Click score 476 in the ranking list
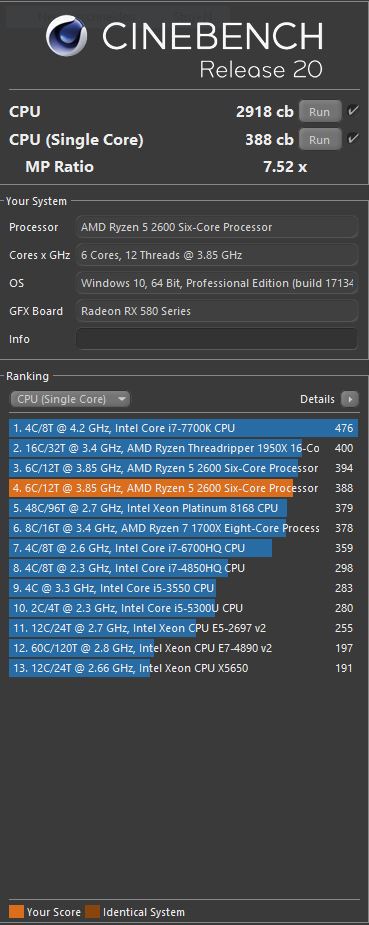Image resolution: width=369 pixels, height=925 pixels. click(x=344, y=428)
